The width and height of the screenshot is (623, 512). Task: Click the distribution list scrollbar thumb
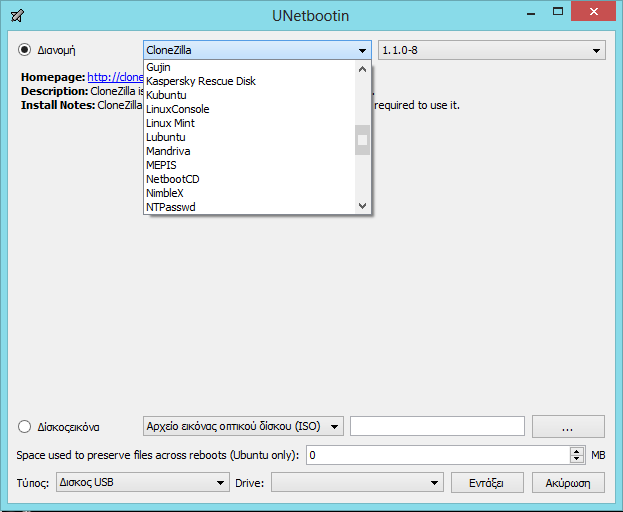pyautogui.click(x=362, y=140)
